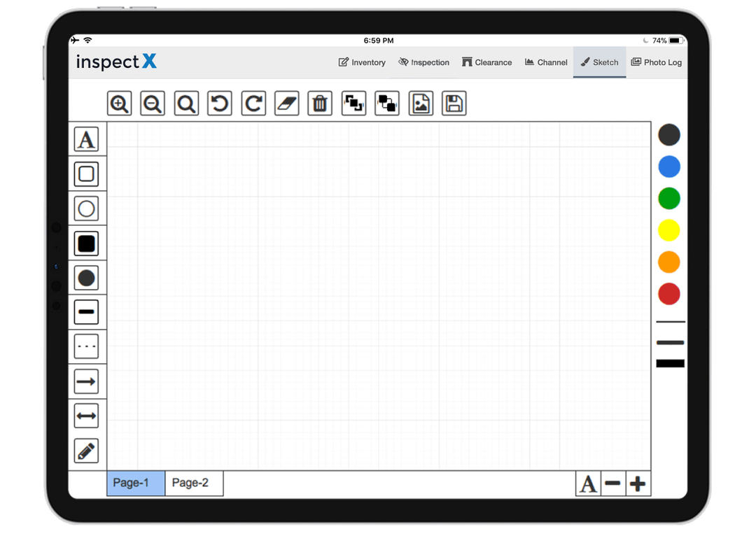Screen dimensions: 756x536
Task: Select the dashed Line tool
Action: [x=87, y=346]
